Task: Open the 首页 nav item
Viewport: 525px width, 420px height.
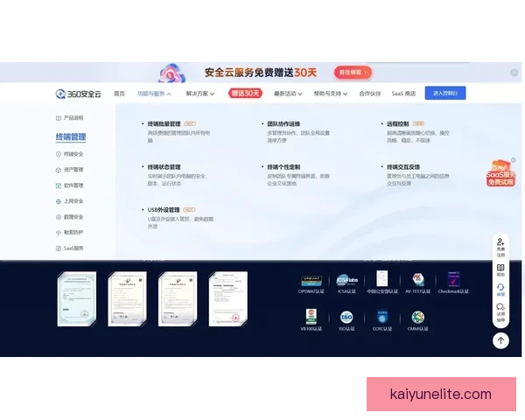Action: click(x=119, y=94)
